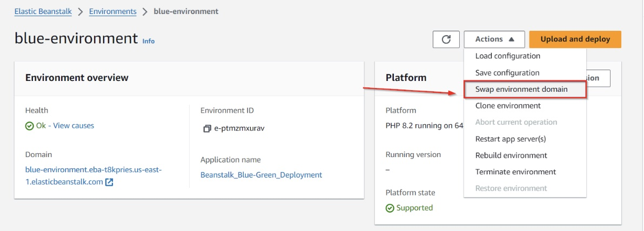Choose Rebuild environment menu entry
644x231 pixels.
point(511,155)
